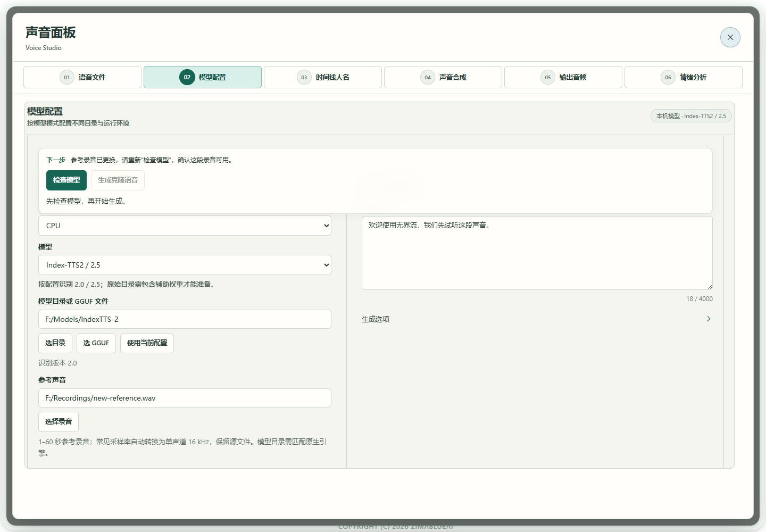The height and width of the screenshot is (532, 766).
Task: Click the 选择录音 button
Action: coord(59,422)
